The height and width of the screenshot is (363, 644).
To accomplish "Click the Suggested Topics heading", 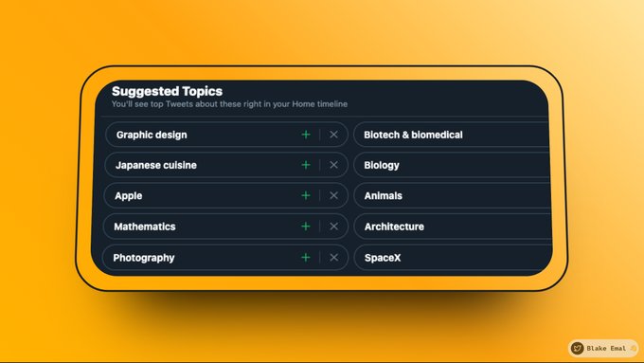I will click(168, 91).
